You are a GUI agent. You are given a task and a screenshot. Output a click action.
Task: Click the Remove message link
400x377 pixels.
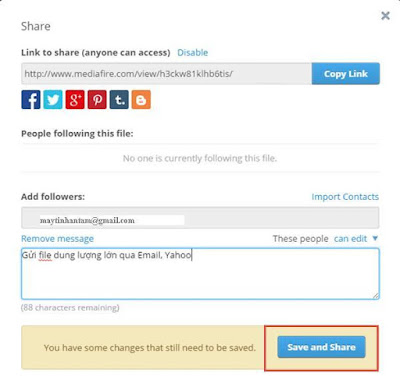coord(57,239)
